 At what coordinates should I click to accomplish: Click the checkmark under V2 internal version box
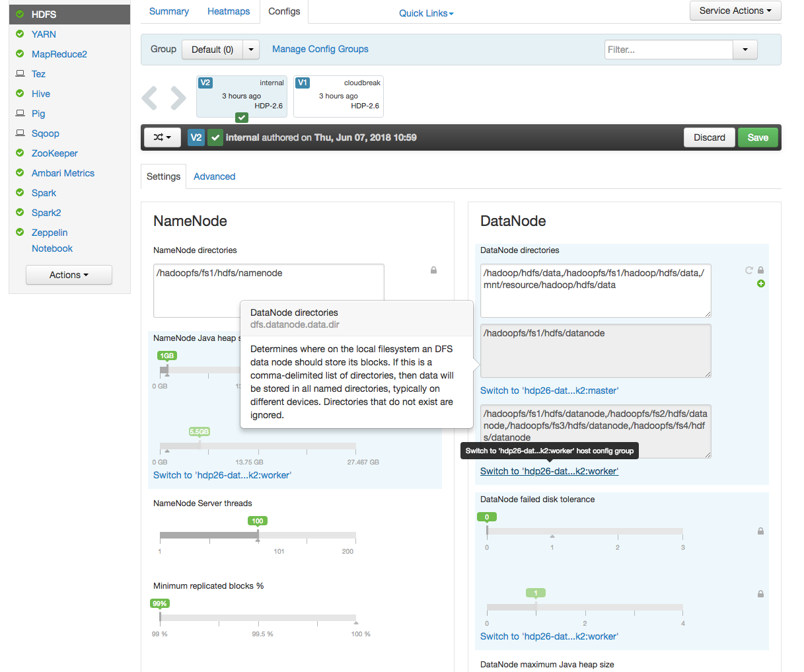(242, 118)
